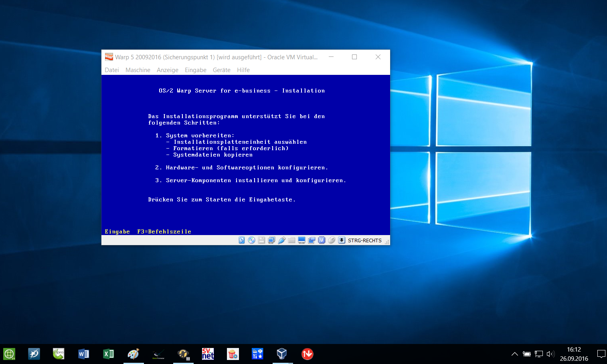This screenshot has height=364, width=607.
Task: Launch Microsoft Excel from the taskbar
Action: (x=109, y=354)
